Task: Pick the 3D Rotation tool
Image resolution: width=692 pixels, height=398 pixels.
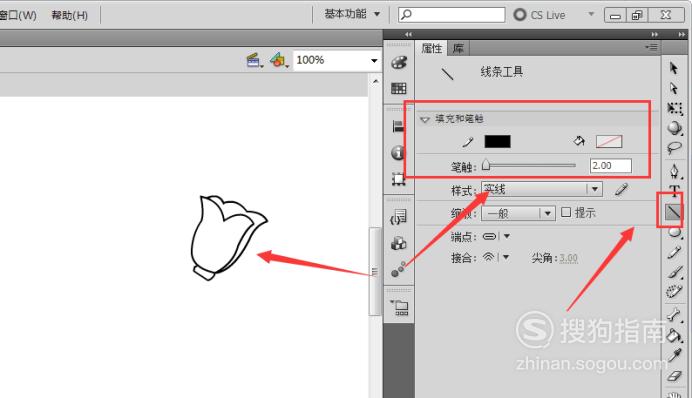Action: point(674,128)
